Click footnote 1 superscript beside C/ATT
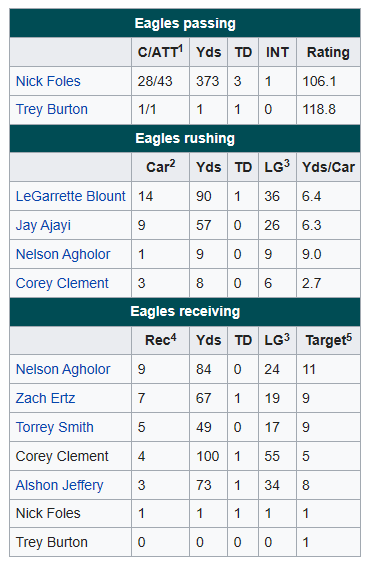The width and height of the screenshot is (375, 567). (x=180, y=48)
